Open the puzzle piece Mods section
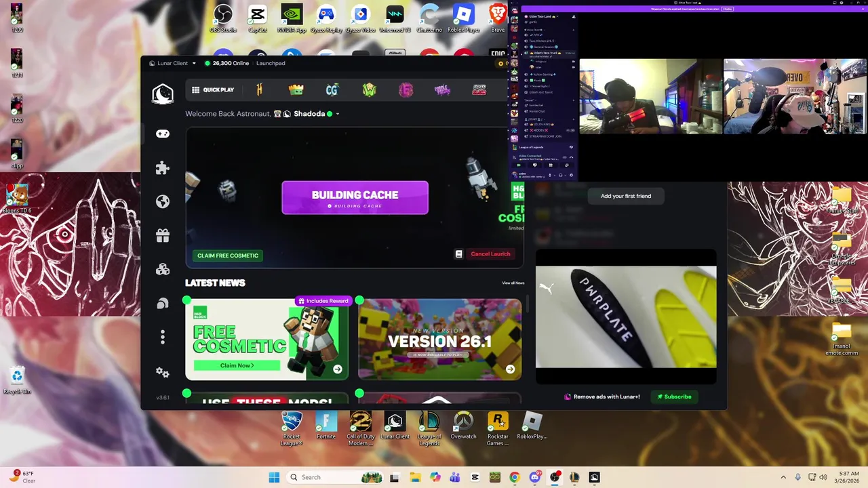 point(163,167)
